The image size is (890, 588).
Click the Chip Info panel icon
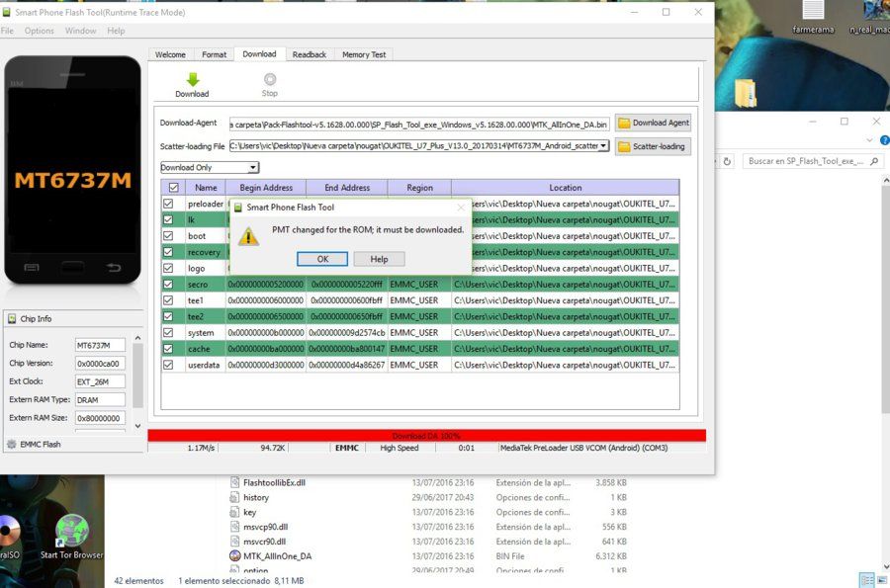12,318
